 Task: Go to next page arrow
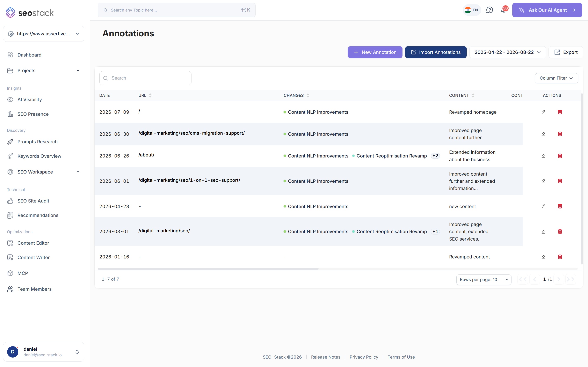coord(559,279)
